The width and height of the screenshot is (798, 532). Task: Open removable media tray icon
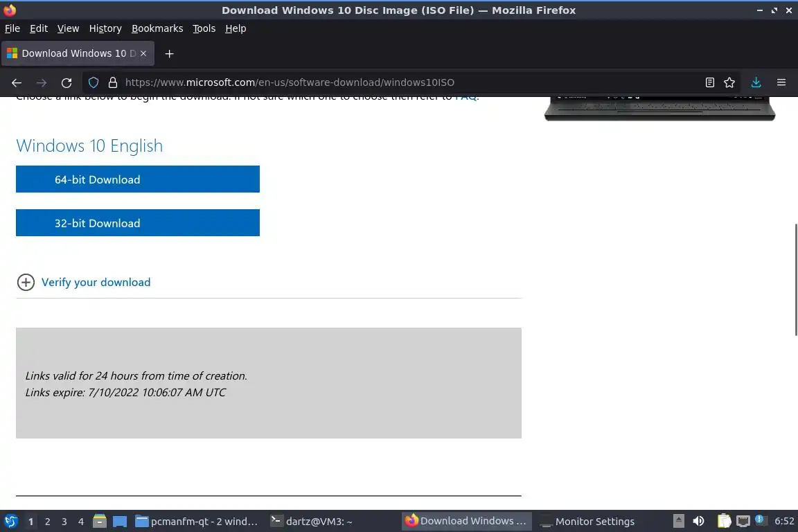pyautogui.click(x=678, y=522)
